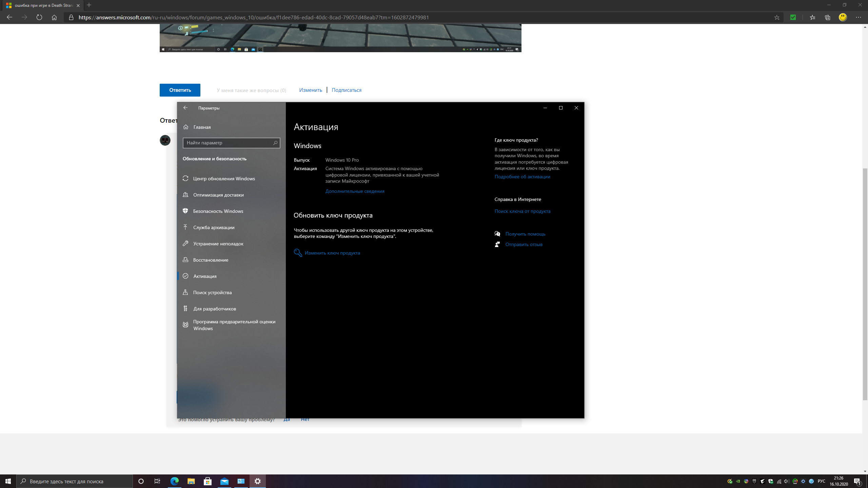The height and width of the screenshot is (488, 868).
Task: Open the Edge Favorites list
Action: click(x=812, y=17)
